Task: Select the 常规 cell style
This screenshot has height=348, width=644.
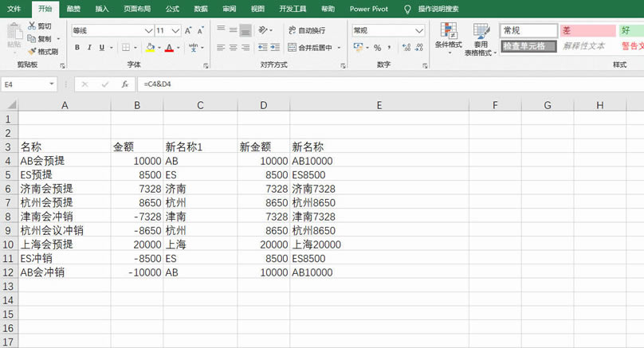Action: tap(528, 30)
